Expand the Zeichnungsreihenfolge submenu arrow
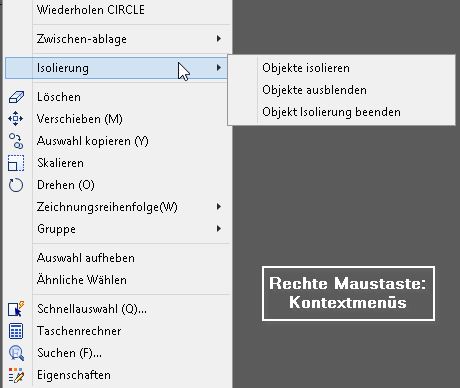Screen dimensions: 460x388 [219, 207]
